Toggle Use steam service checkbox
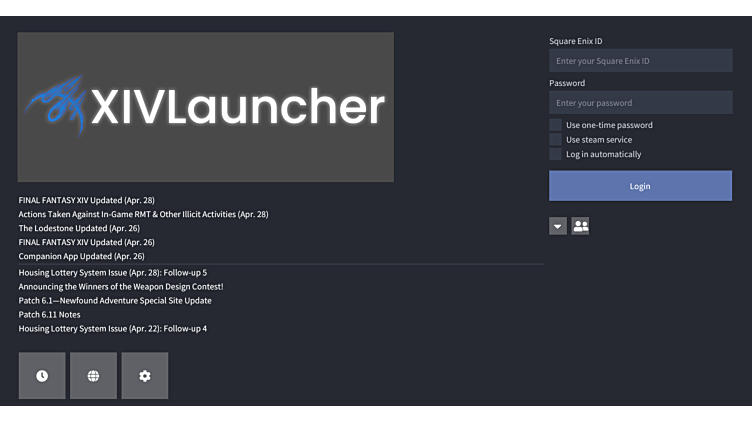The width and height of the screenshot is (752, 423). [555, 140]
